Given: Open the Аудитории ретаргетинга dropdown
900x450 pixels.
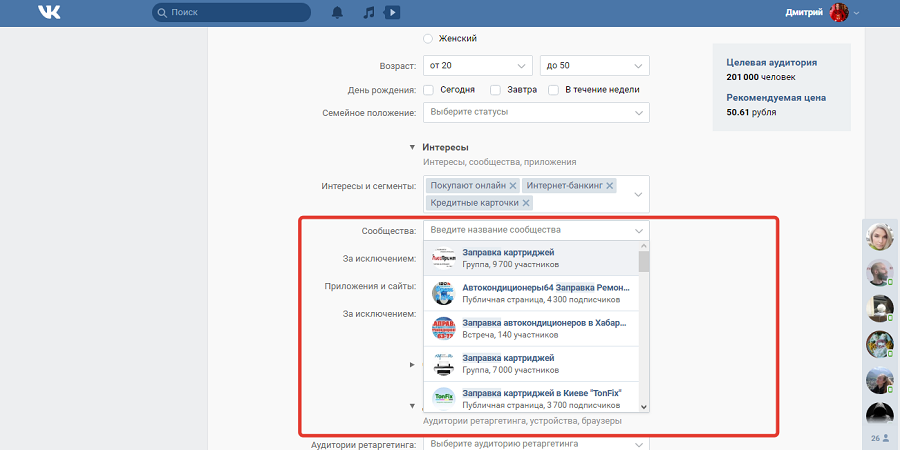Looking at the screenshot, I should click(x=536, y=444).
